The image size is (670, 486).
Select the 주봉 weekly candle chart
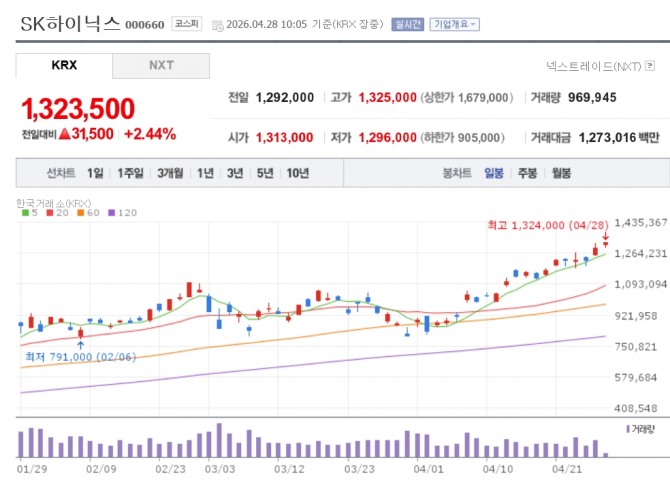[527, 173]
